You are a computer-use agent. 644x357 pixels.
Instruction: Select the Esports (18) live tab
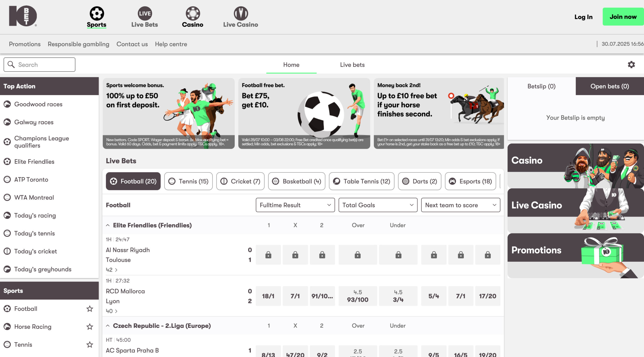pos(470,181)
